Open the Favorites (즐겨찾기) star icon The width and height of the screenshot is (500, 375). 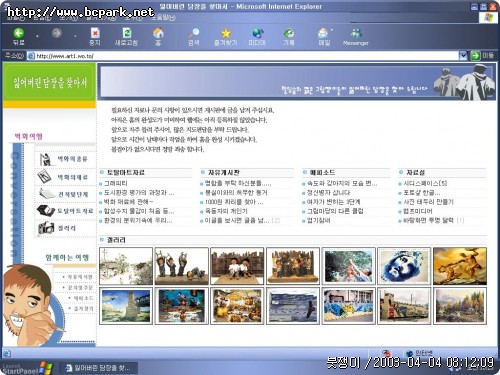point(226,36)
